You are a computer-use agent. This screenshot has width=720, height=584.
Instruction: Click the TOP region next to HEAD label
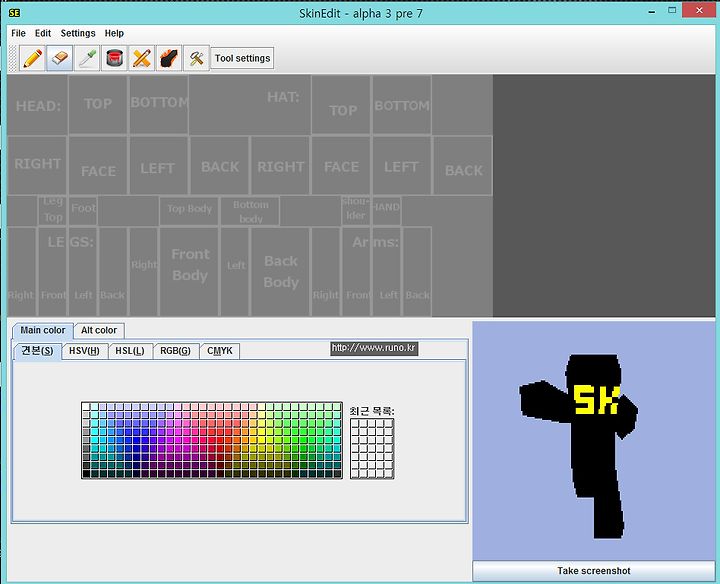tap(98, 105)
